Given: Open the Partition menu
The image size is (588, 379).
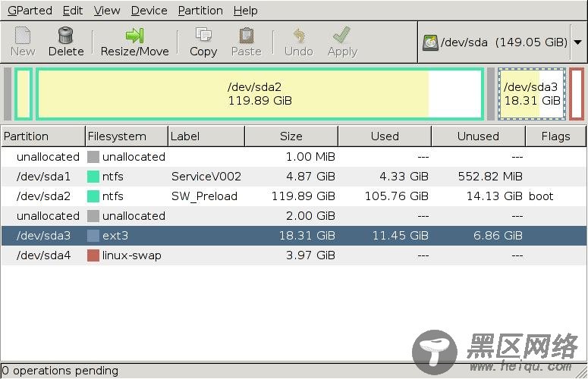Looking at the screenshot, I should (x=200, y=11).
